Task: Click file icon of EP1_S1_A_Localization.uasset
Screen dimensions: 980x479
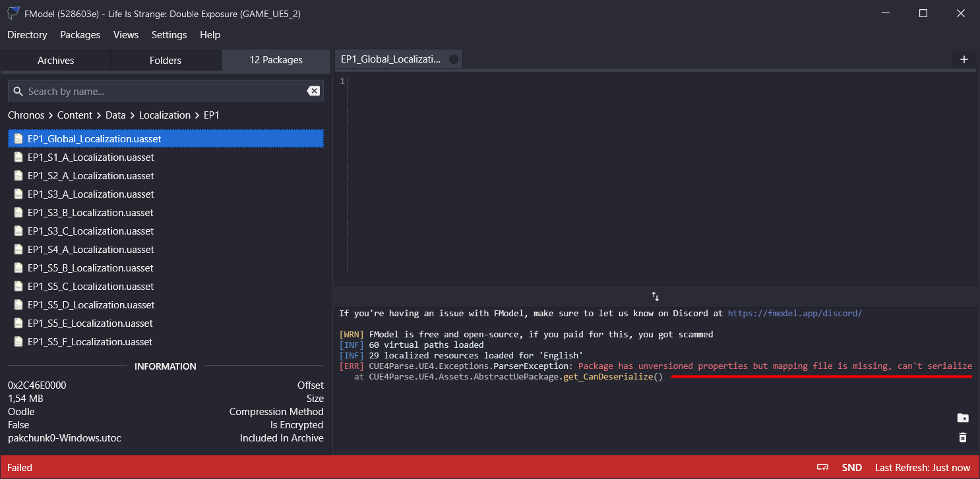Action: tap(18, 157)
